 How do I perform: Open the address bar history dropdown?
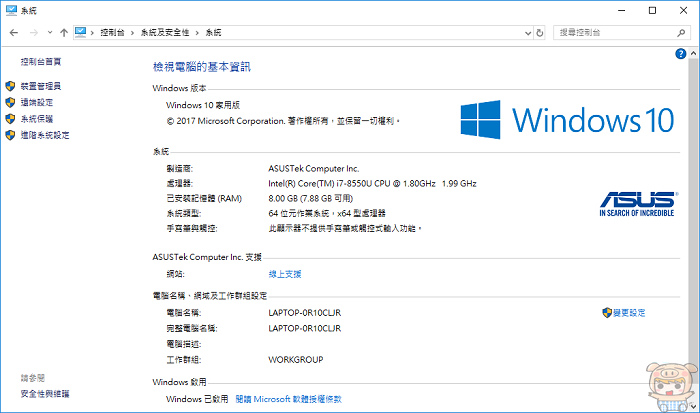coord(528,33)
